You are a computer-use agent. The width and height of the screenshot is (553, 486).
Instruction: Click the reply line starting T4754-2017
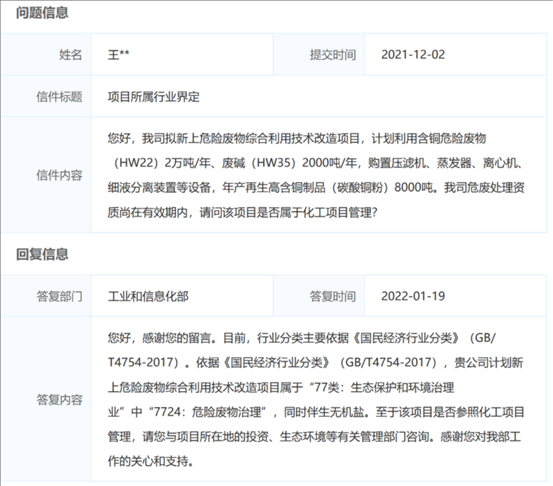315,363
